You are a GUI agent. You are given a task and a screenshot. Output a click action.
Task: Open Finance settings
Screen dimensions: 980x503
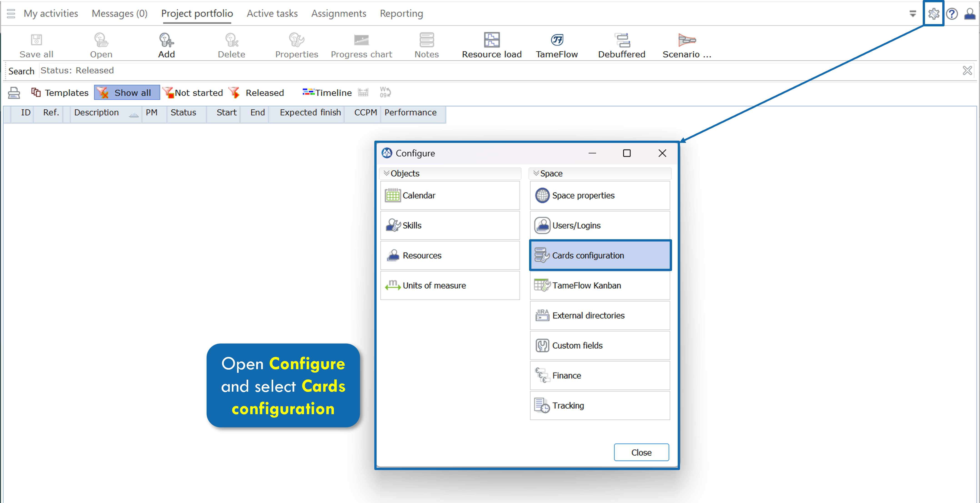tap(600, 376)
